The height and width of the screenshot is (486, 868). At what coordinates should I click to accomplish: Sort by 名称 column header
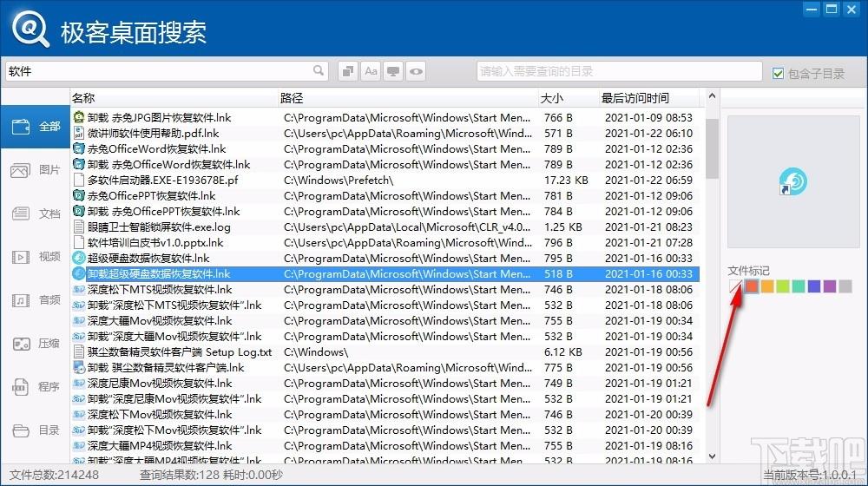pyautogui.click(x=174, y=98)
